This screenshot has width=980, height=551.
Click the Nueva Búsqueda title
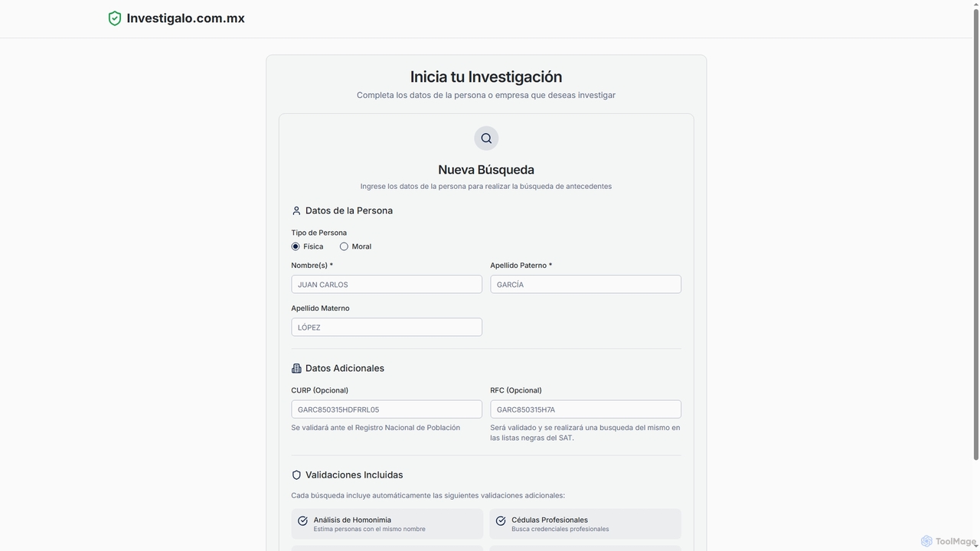pos(486,170)
